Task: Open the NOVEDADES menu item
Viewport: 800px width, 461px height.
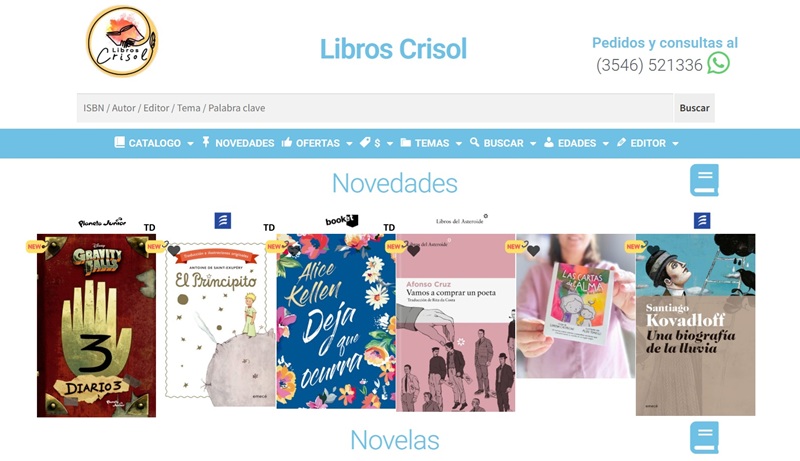Action: pyautogui.click(x=238, y=143)
